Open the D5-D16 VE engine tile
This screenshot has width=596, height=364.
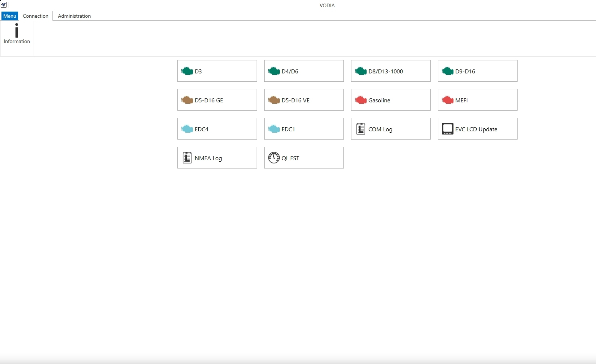304,100
